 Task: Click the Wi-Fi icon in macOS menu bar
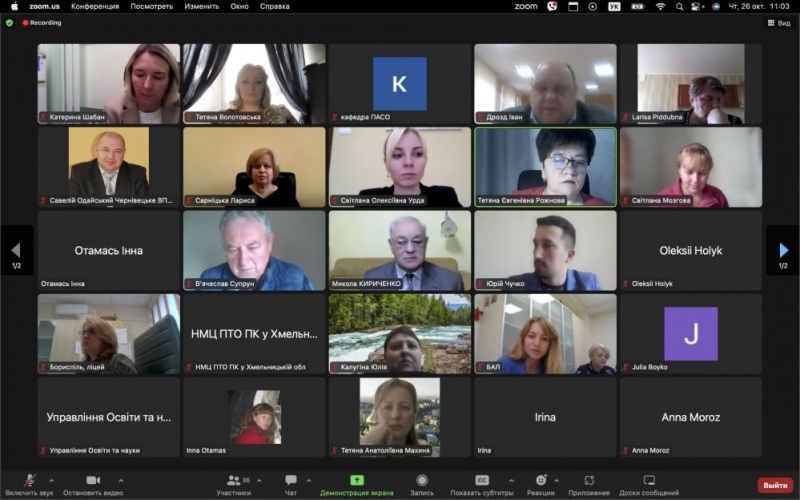click(660, 6)
